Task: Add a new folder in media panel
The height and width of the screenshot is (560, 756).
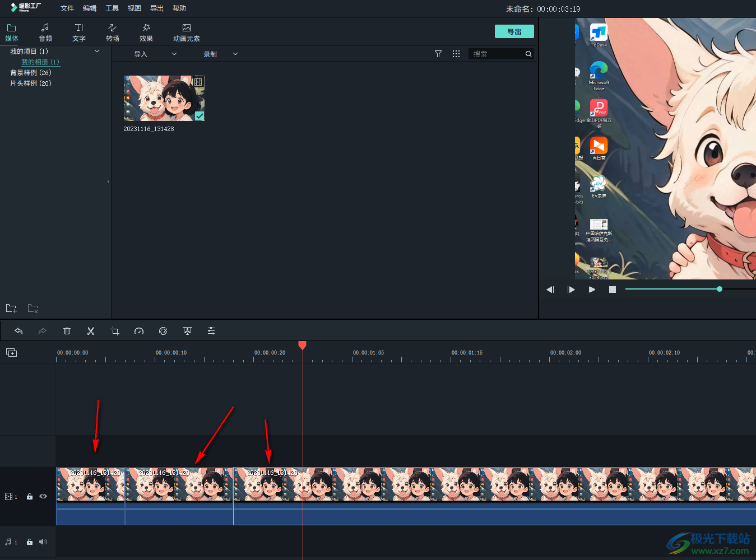Action: click(11, 309)
